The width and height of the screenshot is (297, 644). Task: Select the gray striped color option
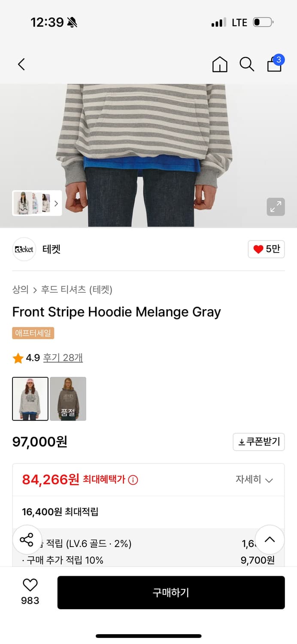pyautogui.click(x=30, y=399)
